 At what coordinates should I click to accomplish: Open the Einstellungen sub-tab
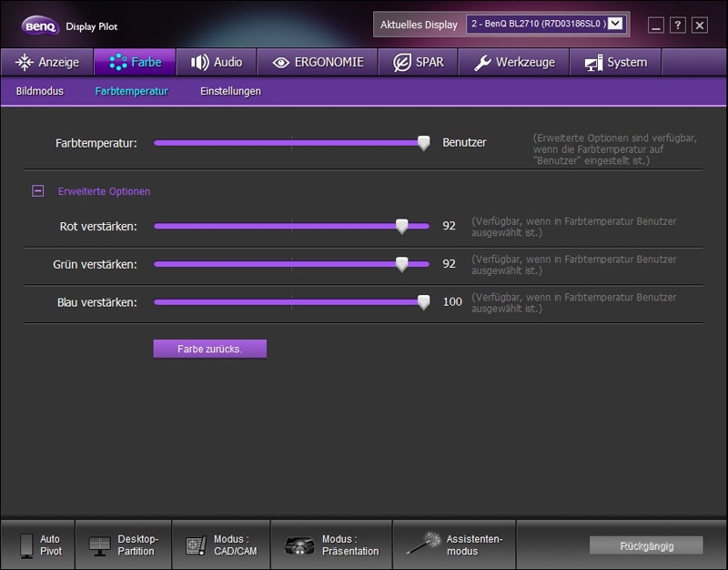coord(230,91)
